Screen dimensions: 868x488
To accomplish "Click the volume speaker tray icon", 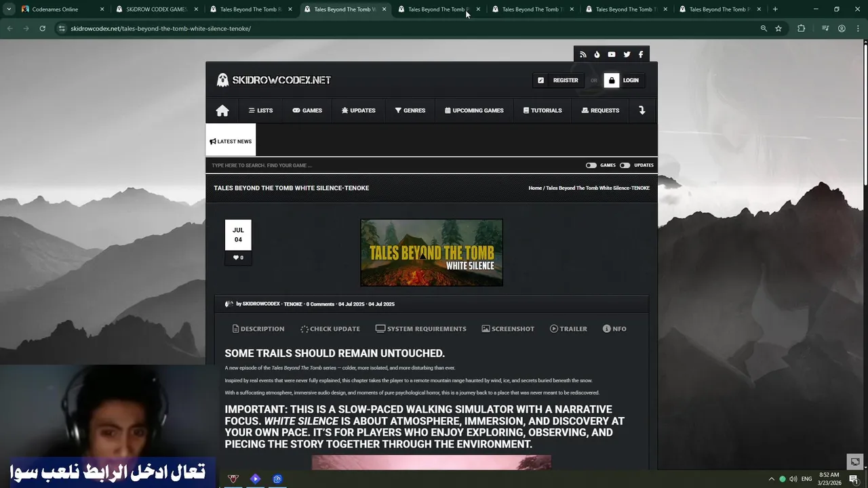I will point(793,479).
